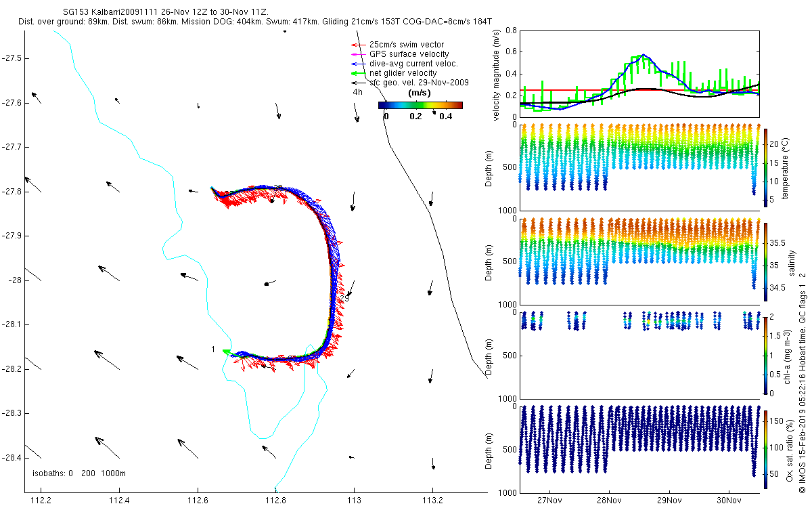Select the 'net glider velocity' legend label
Image resolution: width=812 pixels, height=508 pixels.
coord(403,73)
